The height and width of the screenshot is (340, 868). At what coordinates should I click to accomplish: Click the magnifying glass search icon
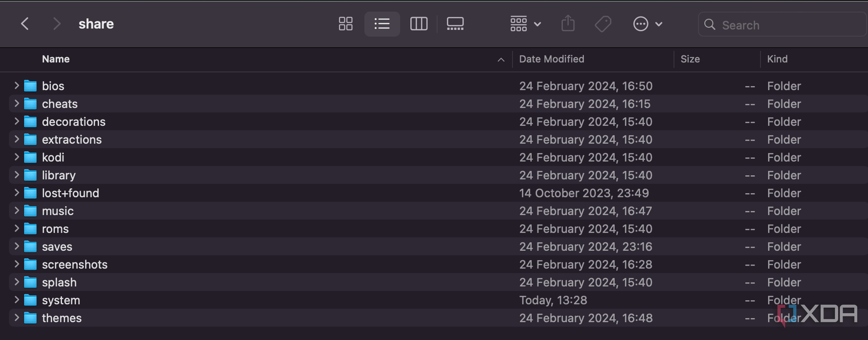tap(710, 25)
